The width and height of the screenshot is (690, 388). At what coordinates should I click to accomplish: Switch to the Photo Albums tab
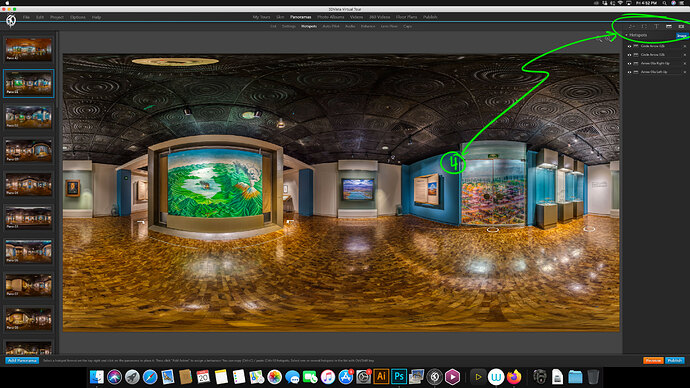click(x=330, y=17)
